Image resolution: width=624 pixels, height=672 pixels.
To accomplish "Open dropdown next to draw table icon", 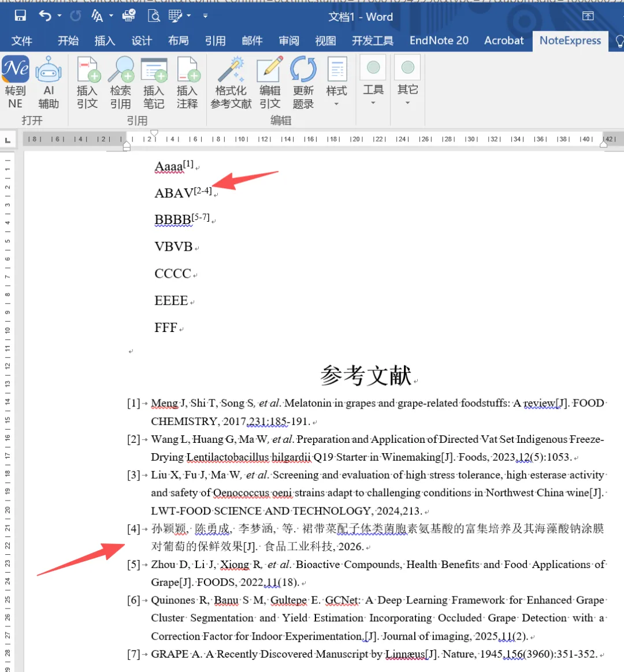I will click(189, 16).
